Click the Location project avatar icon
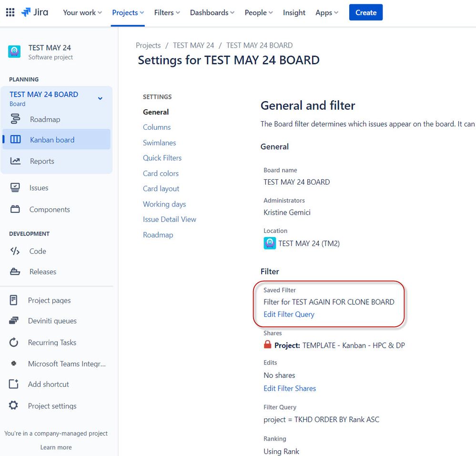 tap(270, 243)
